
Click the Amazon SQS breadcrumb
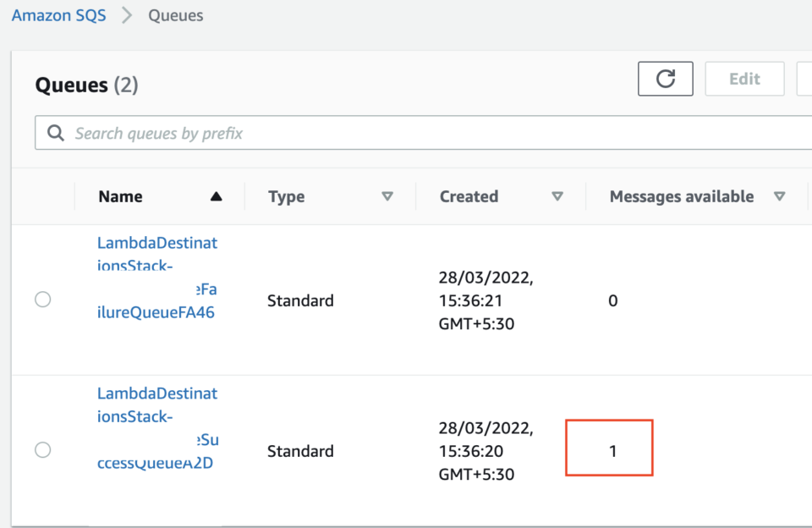(x=58, y=14)
